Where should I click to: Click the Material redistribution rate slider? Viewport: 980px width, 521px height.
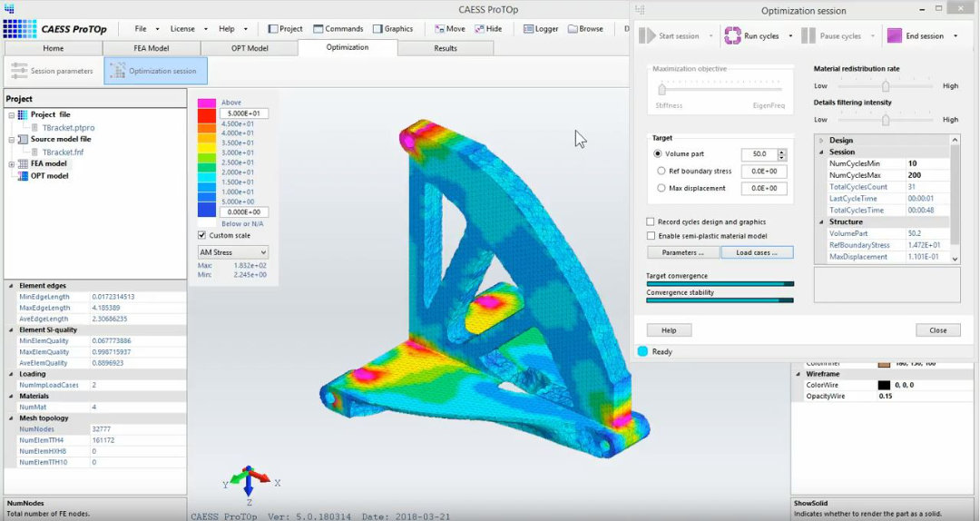(886, 85)
